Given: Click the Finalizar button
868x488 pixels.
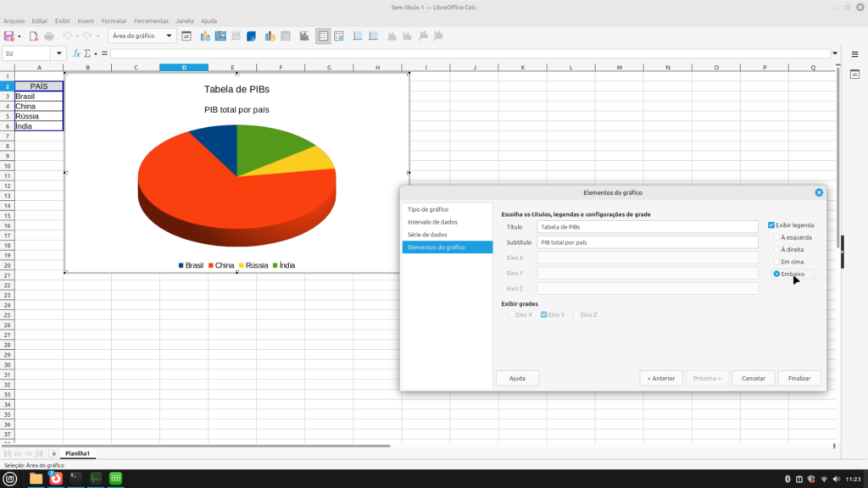Looking at the screenshot, I should (x=798, y=379).
